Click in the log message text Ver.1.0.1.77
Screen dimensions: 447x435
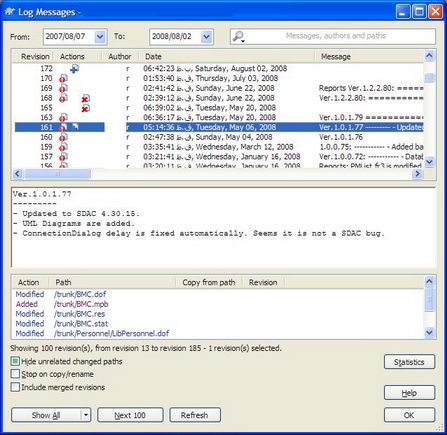[42, 194]
